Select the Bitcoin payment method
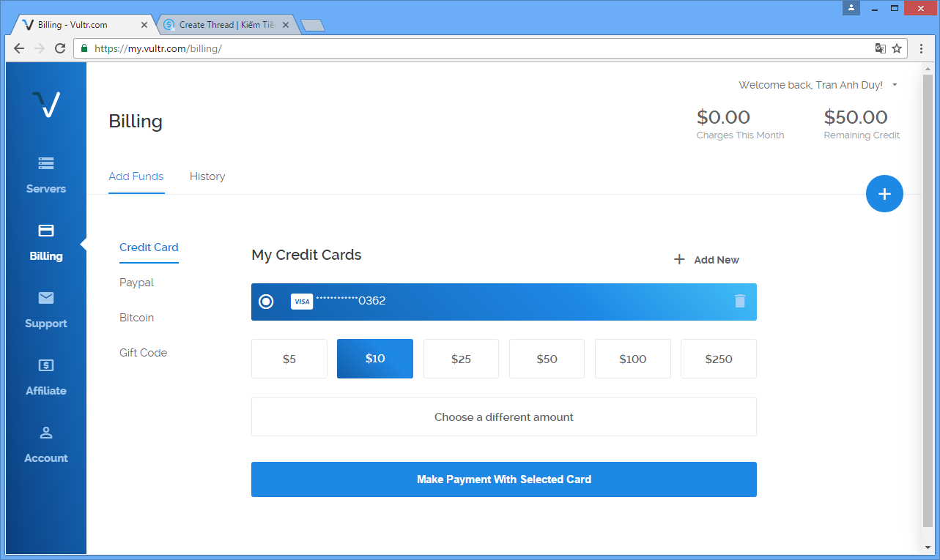 coord(137,318)
